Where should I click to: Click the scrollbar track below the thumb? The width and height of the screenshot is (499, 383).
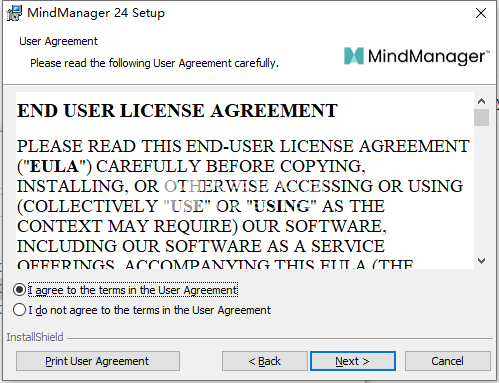point(481,190)
